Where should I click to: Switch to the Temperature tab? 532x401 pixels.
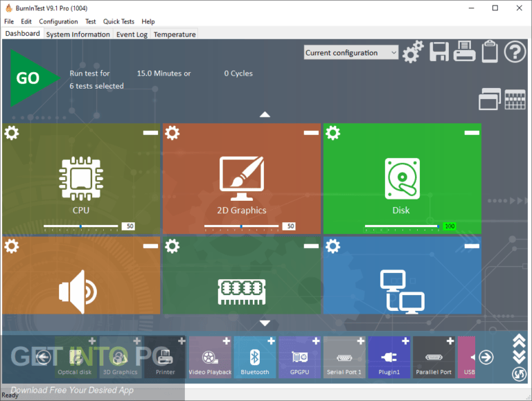point(175,34)
